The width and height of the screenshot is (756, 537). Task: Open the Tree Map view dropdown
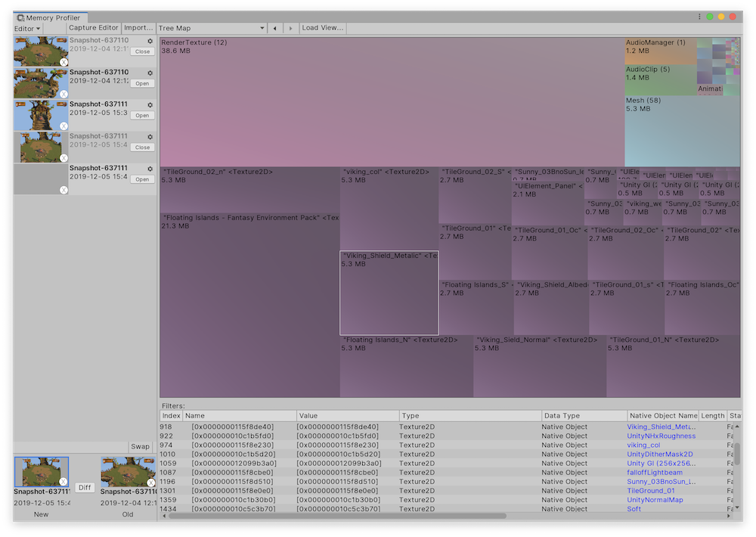pos(211,28)
